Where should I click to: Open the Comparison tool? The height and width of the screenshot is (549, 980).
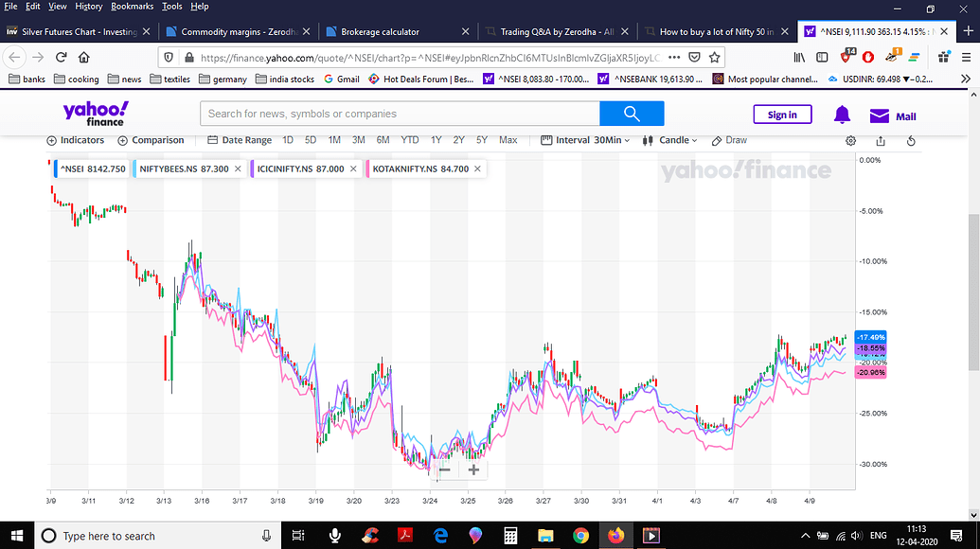pyautogui.click(x=151, y=140)
